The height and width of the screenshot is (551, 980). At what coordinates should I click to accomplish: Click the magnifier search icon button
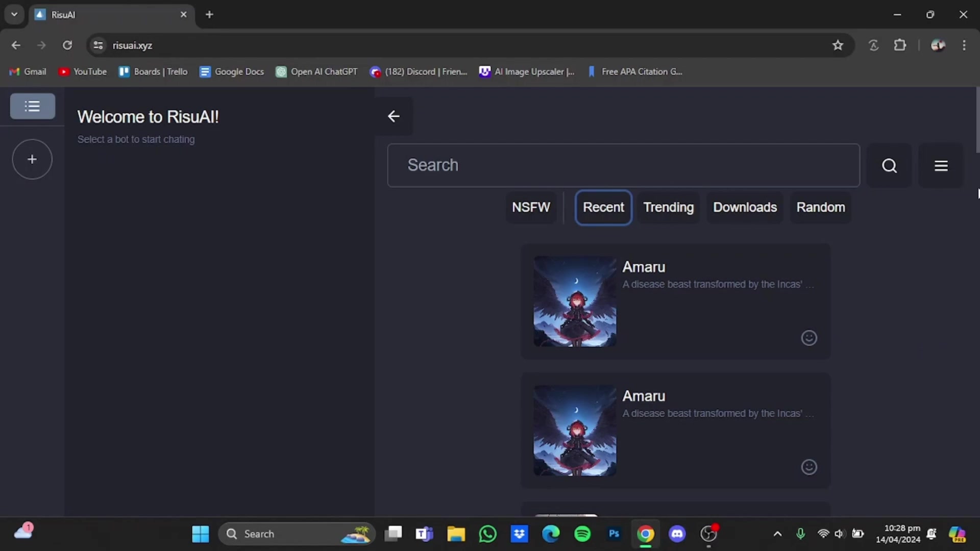point(889,165)
